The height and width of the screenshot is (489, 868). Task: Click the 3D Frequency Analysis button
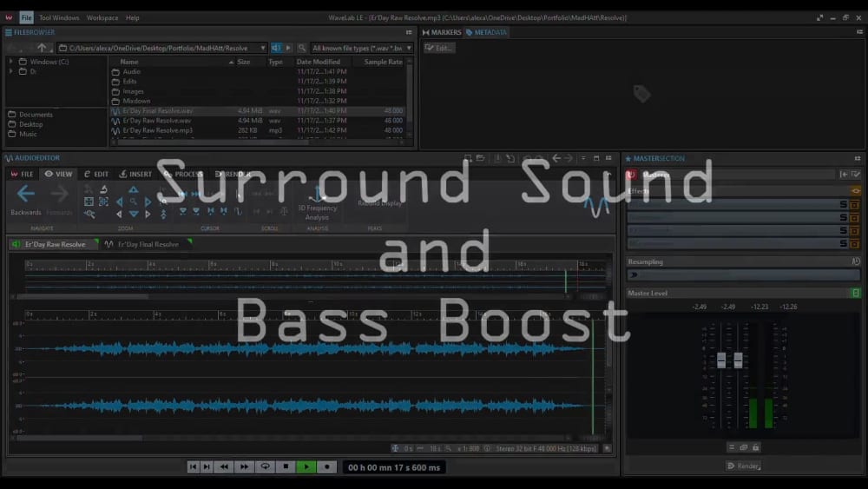click(317, 203)
